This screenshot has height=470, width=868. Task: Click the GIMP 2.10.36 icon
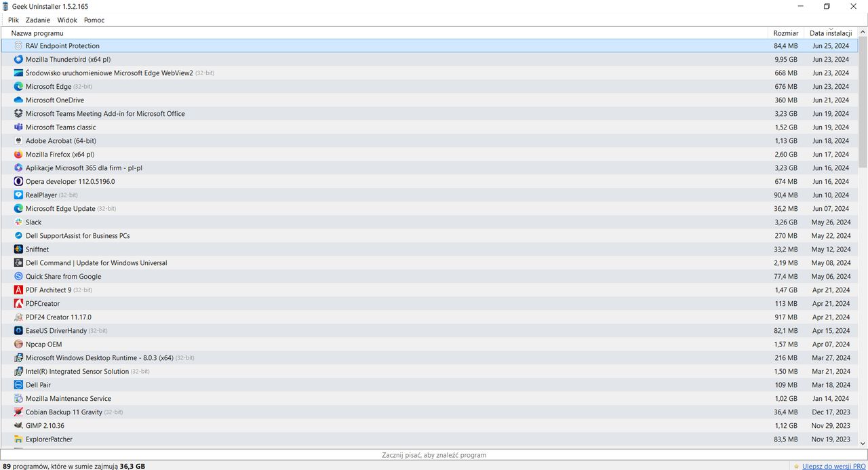point(18,425)
